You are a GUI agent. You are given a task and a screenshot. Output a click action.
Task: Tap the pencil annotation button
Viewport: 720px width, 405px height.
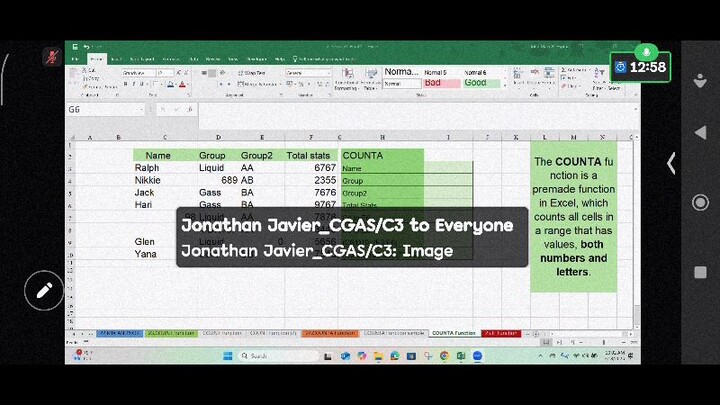(x=44, y=291)
